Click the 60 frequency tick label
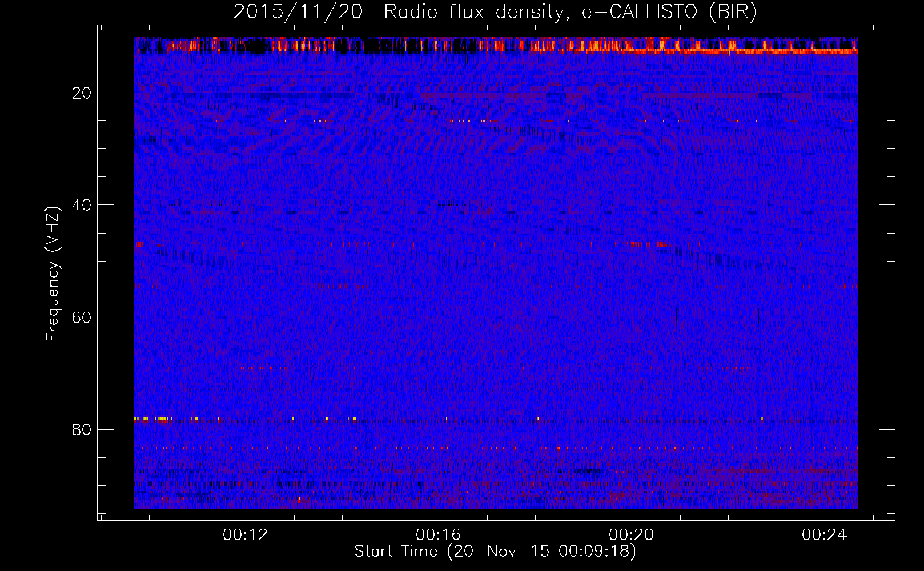 (x=82, y=317)
